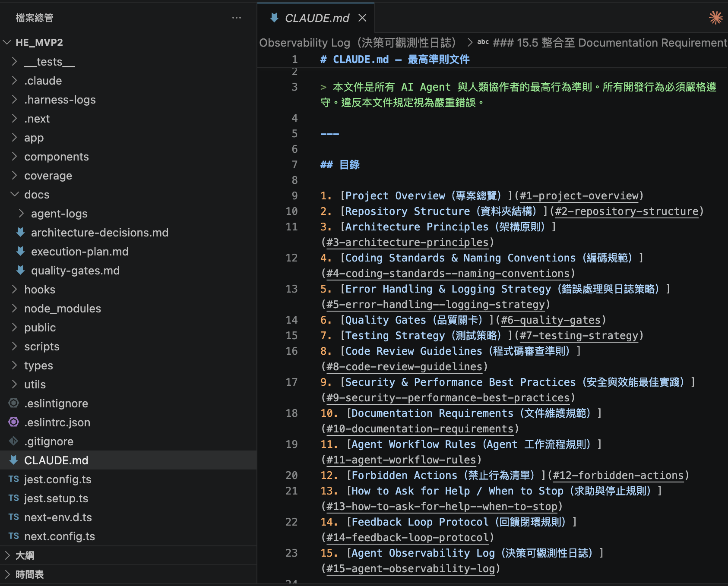This screenshot has height=586, width=728.
Task: Follow the #2-repository-structure link
Action: coord(627,211)
